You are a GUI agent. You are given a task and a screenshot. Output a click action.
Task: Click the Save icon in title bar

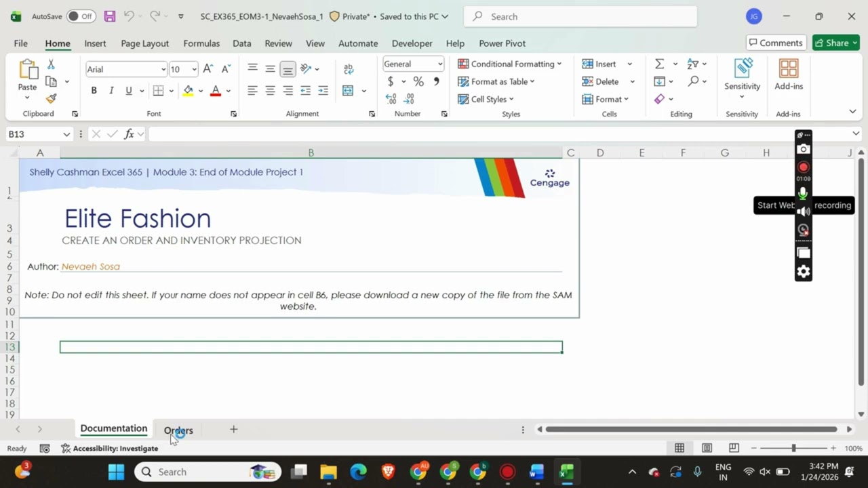(110, 16)
